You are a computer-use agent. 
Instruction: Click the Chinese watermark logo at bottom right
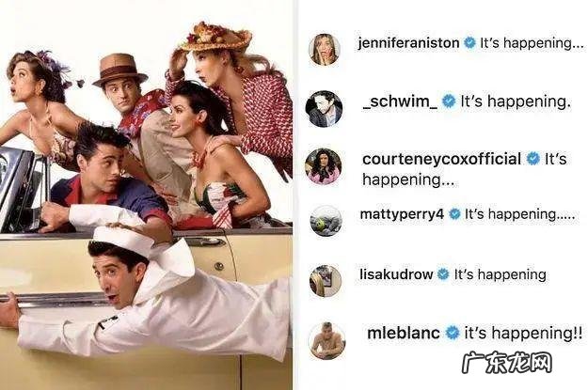pos(507,362)
